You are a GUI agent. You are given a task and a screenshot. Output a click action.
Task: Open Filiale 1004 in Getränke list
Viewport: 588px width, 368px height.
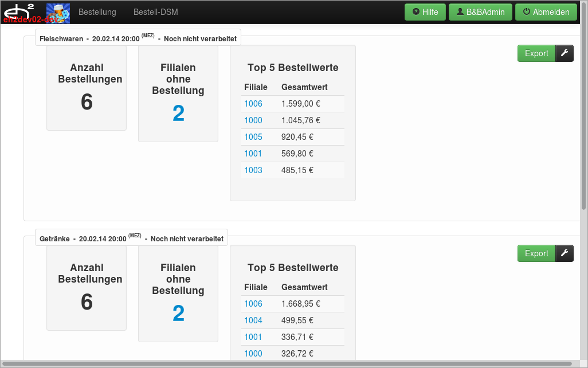pos(253,320)
